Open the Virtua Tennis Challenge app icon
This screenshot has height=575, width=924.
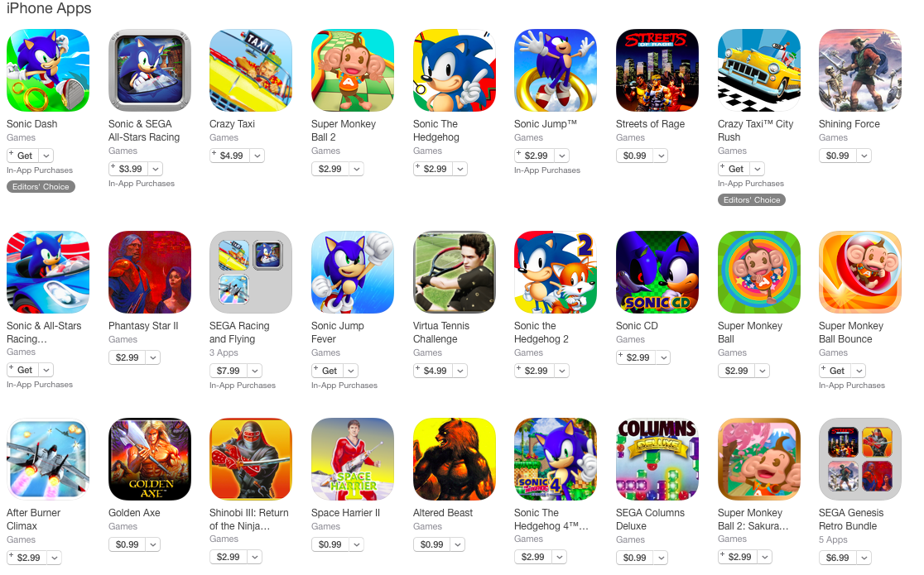point(455,272)
